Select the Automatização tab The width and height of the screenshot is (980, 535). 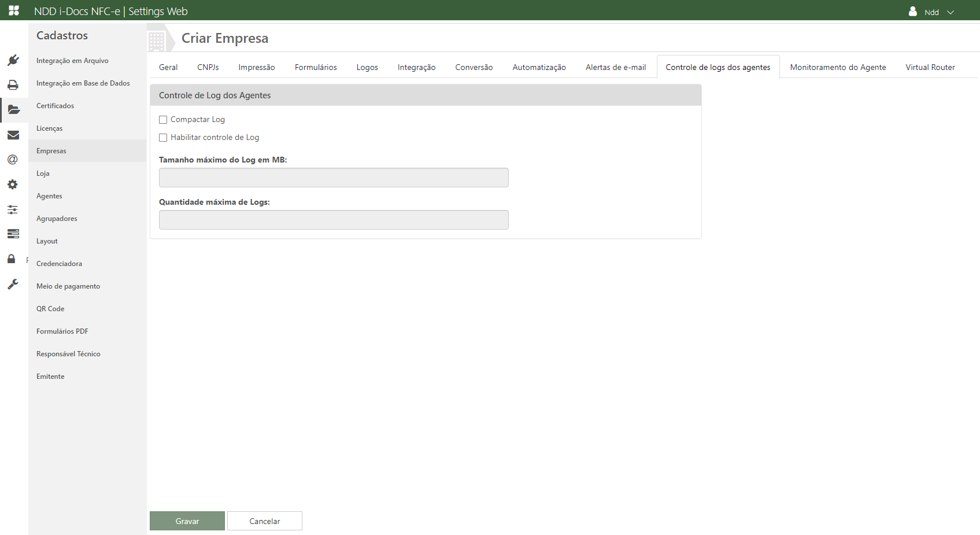point(539,67)
